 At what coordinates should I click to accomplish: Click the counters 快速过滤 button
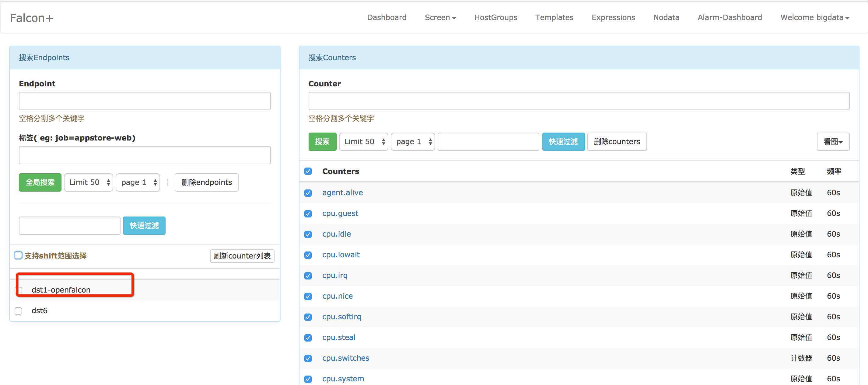(x=563, y=141)
